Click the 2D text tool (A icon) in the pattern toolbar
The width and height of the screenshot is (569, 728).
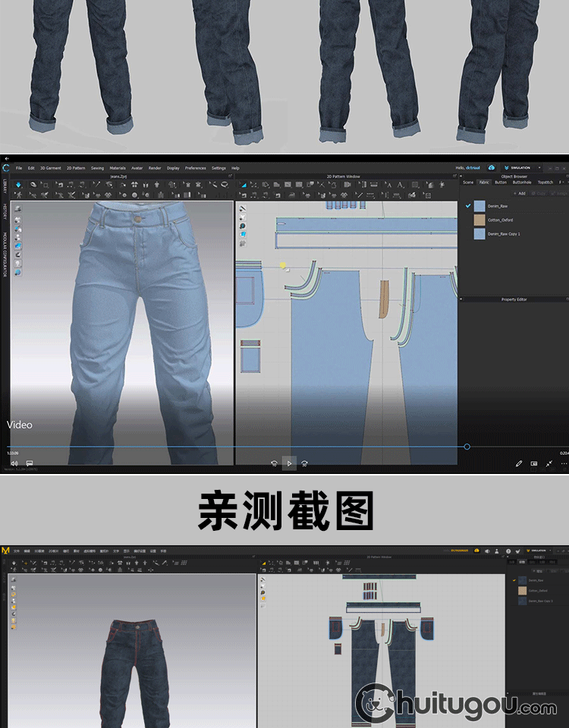pos(400,185)
